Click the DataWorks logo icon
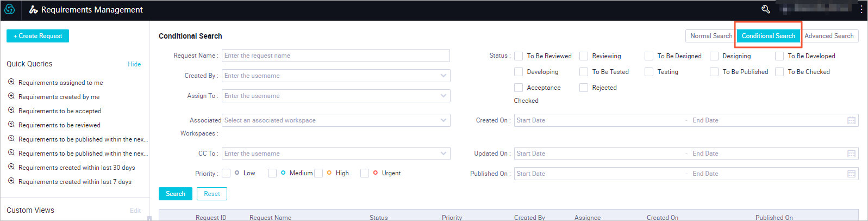 pos(10,9)
